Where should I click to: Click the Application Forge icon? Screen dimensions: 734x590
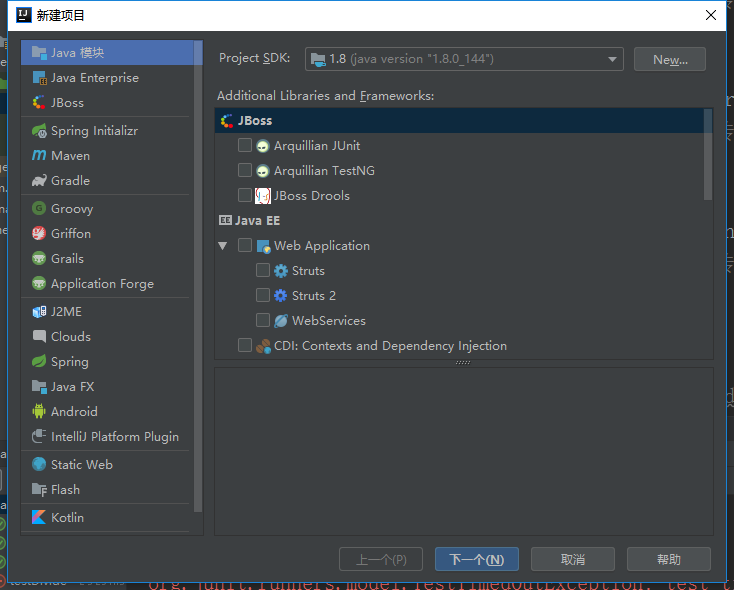(39, 283)
